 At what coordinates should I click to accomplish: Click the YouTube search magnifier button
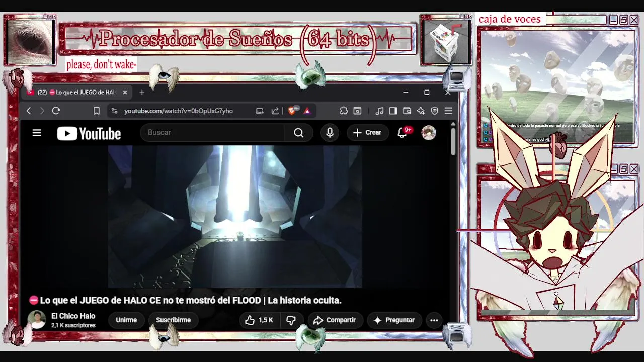point(299,133)
